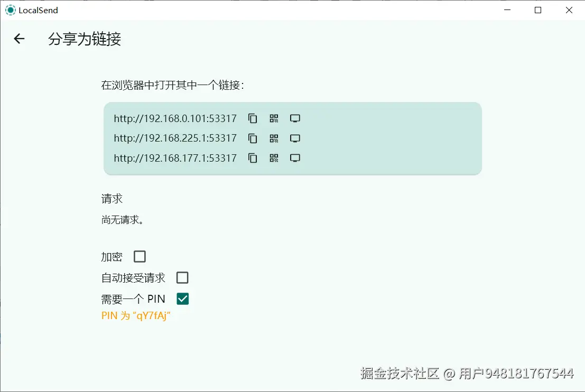Uncheck the 需要一个 PIN checkbox

(x=182, y=299)
